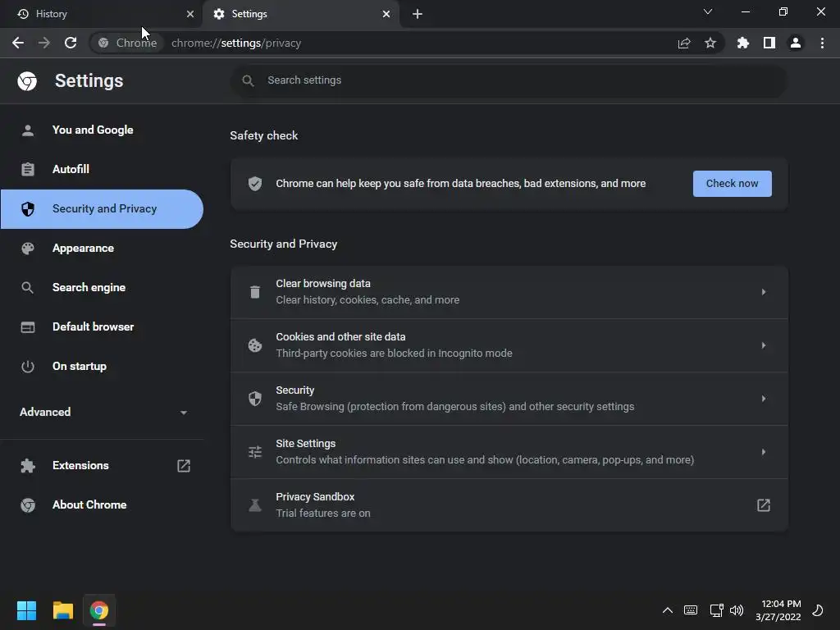Open You and Google section
Viewport: 840px width, 630px height.
click(102, 130)
